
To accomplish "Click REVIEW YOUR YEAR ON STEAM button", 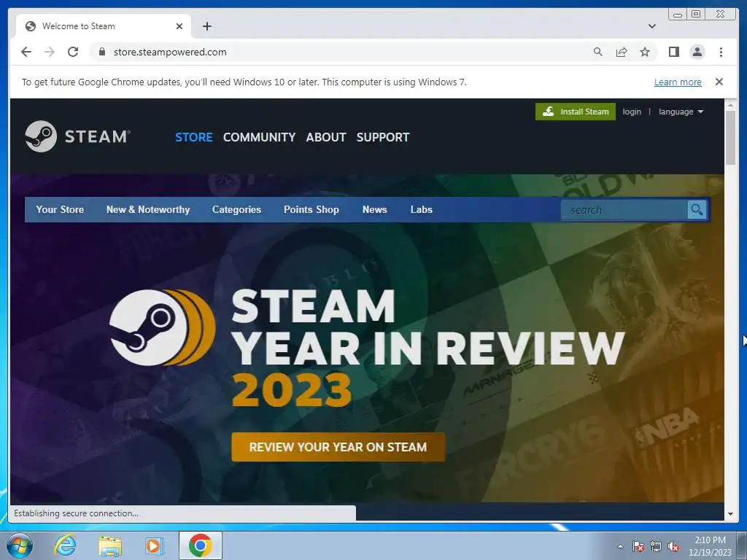I will tap(338, 447).
